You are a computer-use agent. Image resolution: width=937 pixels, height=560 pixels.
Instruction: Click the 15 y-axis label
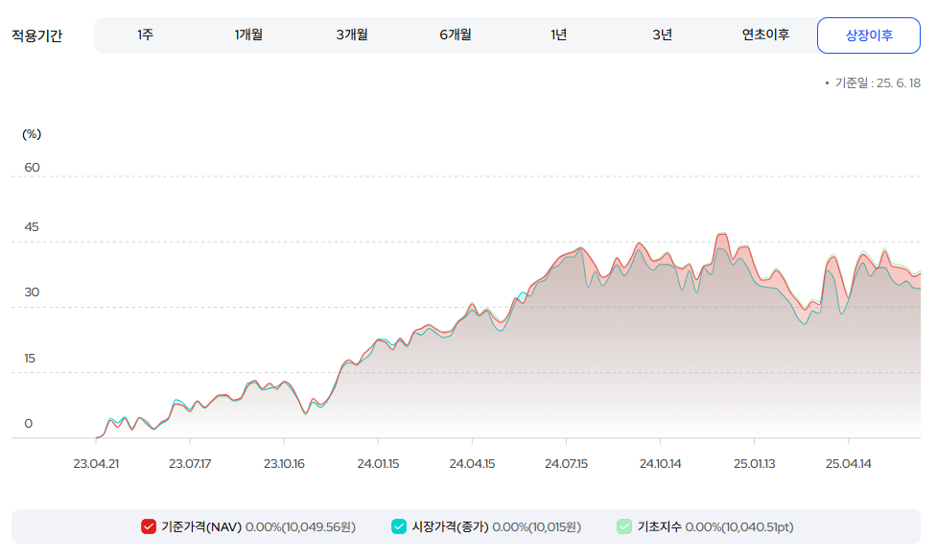tap(30, 359)
